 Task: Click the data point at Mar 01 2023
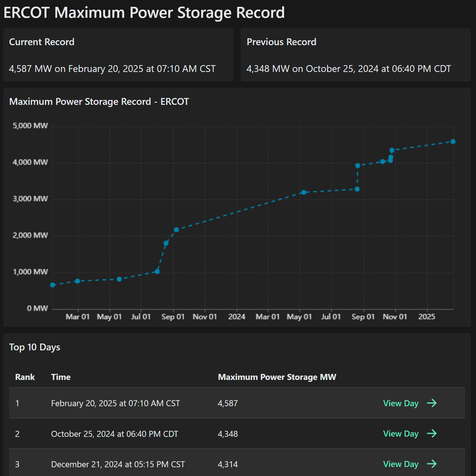(x=77, y=281)
